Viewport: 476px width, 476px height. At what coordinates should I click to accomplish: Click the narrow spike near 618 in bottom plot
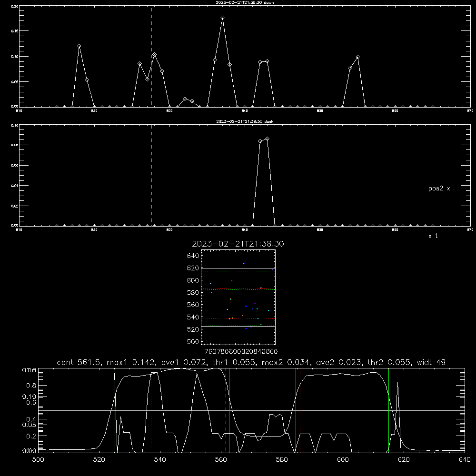tap(397, 416)
